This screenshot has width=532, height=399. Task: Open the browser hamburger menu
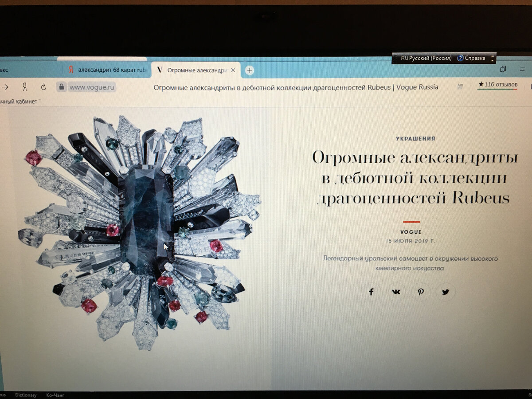(522, 70)
